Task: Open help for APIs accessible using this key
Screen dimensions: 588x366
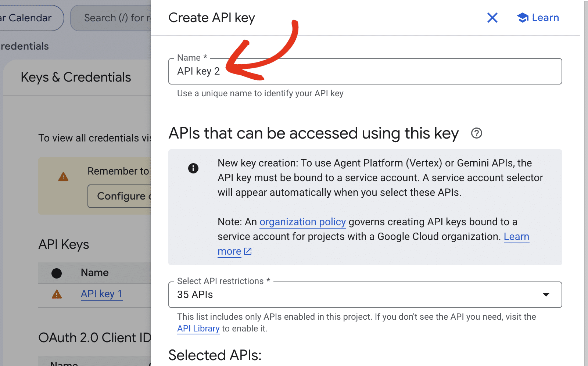Action: [x=476, y=133]
